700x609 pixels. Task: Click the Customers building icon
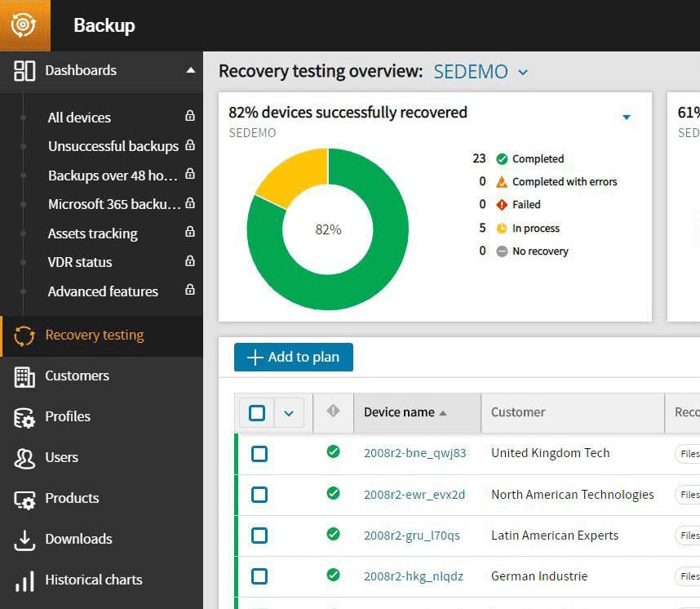tap(24, 376)
